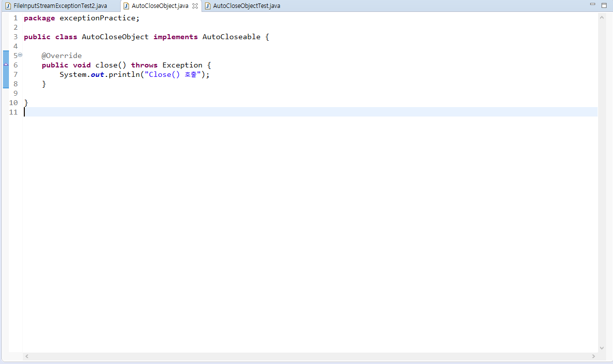Screen dimensions: 613x364
Task: Click the override marker on line 6
Action: coord(6,64)
